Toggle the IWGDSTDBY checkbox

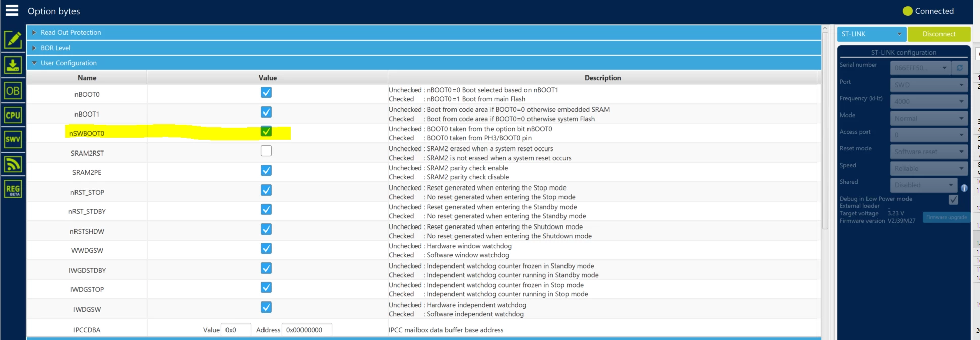pos(266,268)
